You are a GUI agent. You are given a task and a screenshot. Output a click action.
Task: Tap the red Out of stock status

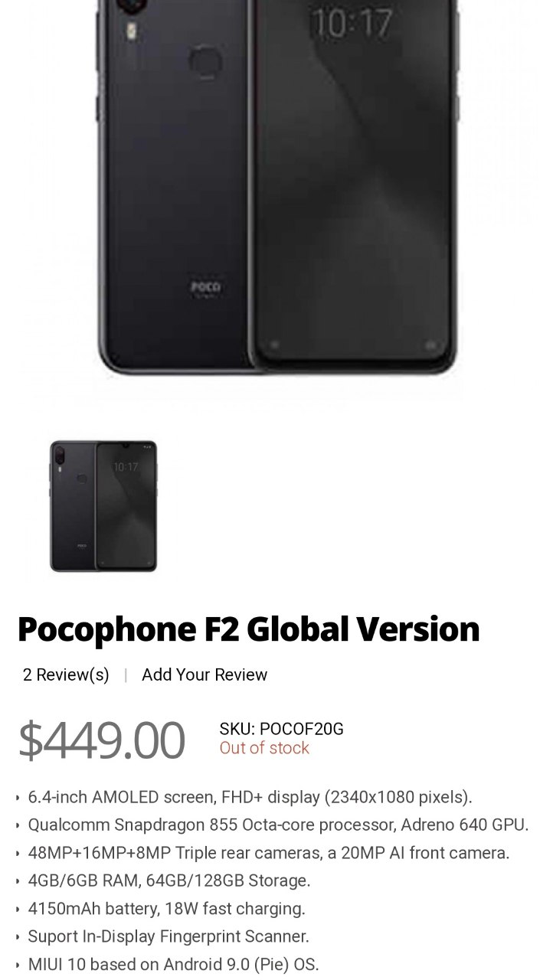[264, 748]
